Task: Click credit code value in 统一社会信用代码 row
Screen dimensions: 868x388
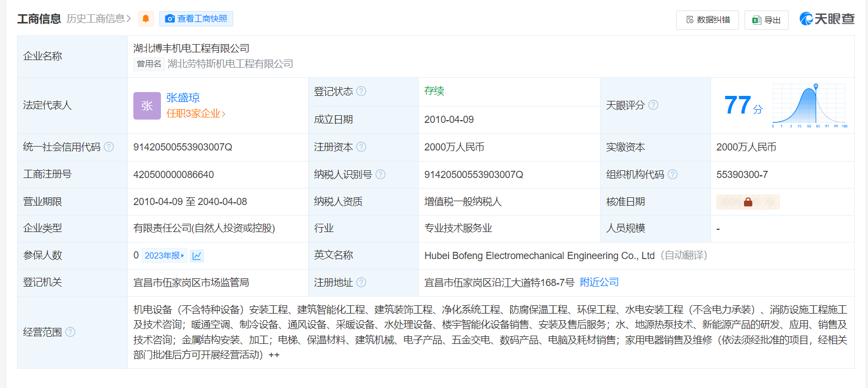Action: [183, 147]
